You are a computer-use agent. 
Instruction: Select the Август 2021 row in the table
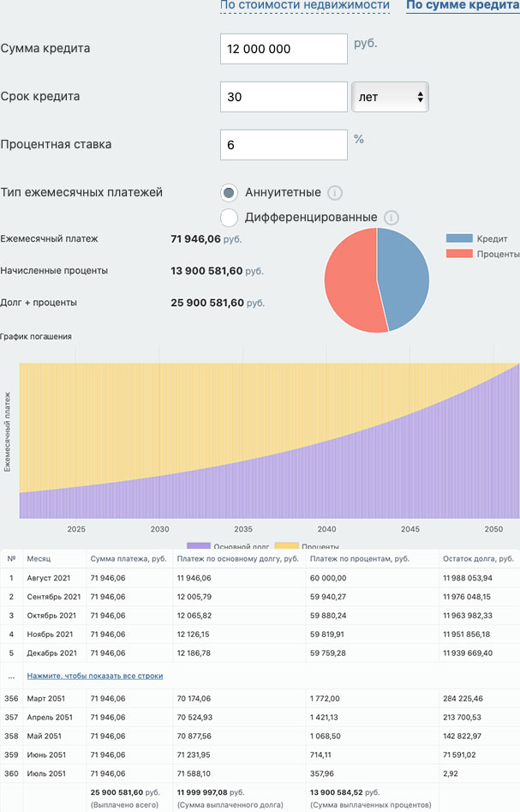point(55,579)
